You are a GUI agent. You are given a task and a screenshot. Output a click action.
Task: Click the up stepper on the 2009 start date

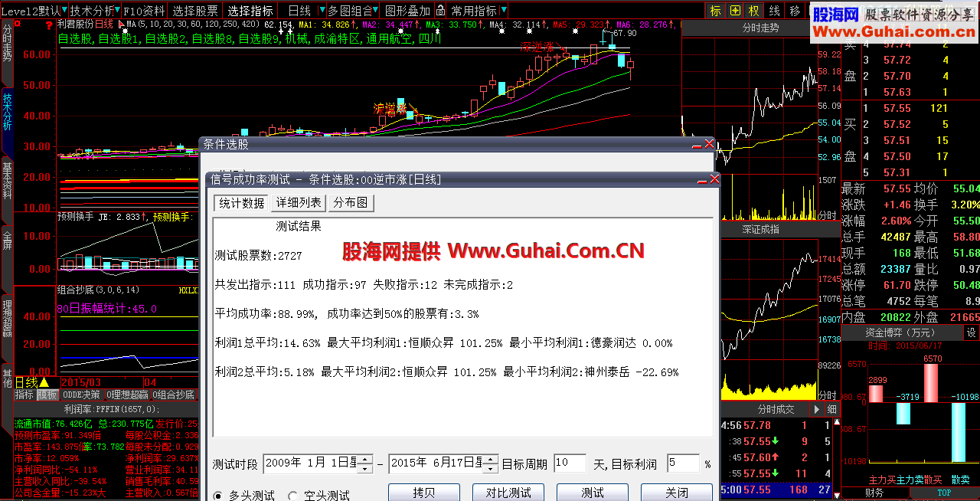tap(365, 459)
